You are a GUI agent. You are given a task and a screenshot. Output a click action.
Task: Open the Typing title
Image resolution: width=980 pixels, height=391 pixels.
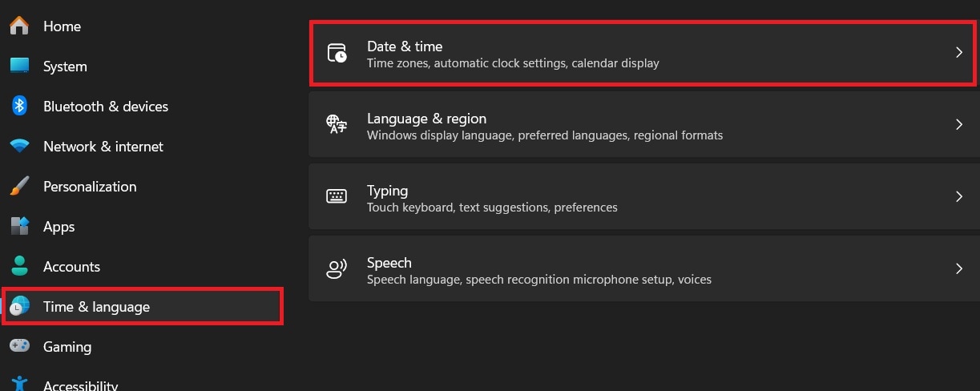coord(387,191)
